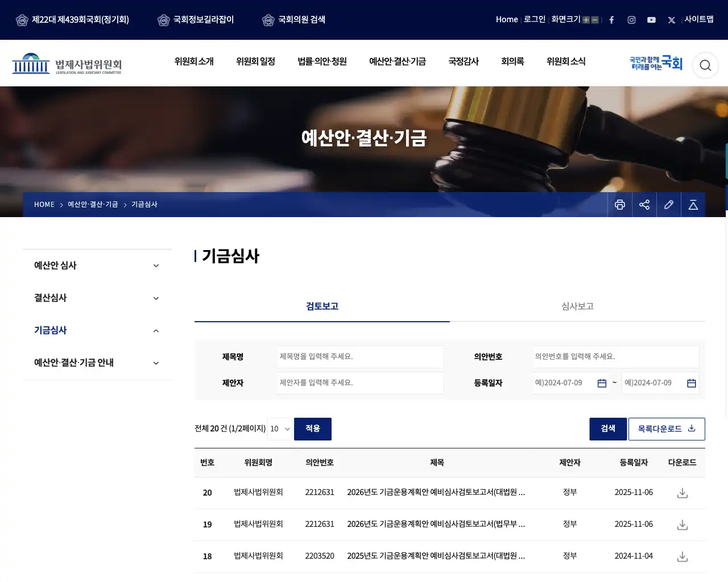Open the Facebook icon link

(611, 20)
